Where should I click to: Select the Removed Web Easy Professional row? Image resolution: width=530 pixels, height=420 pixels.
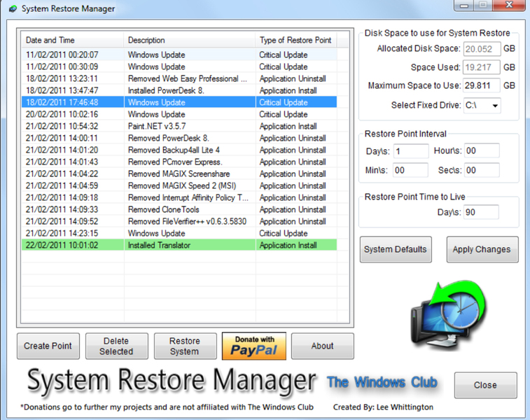179,78
